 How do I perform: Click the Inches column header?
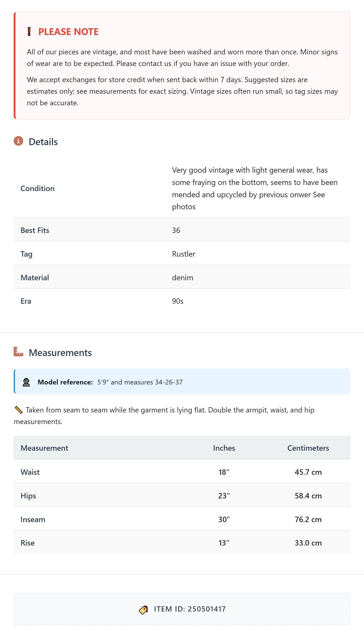224,448
